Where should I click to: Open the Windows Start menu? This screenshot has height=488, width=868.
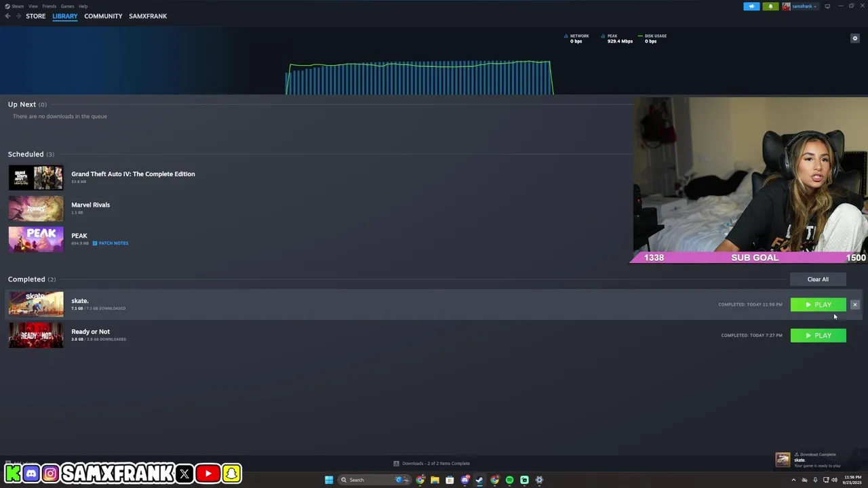pyautogui.click(x=329, y=480)
